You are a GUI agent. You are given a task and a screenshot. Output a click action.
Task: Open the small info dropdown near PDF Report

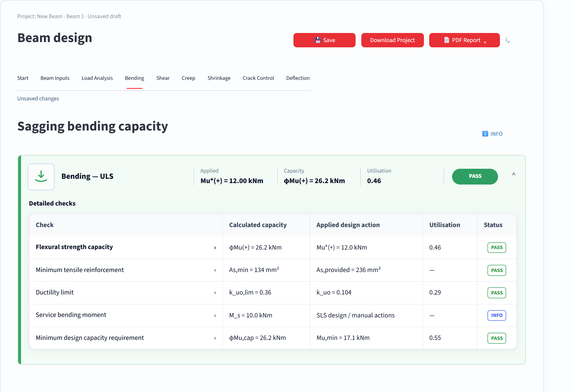(x=508, y=40)
